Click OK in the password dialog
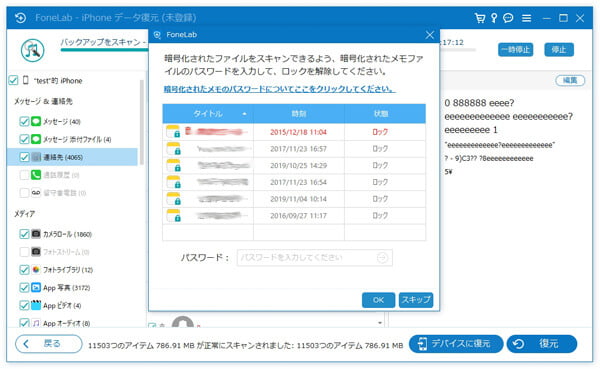600x369 pixels. [378, 300]
